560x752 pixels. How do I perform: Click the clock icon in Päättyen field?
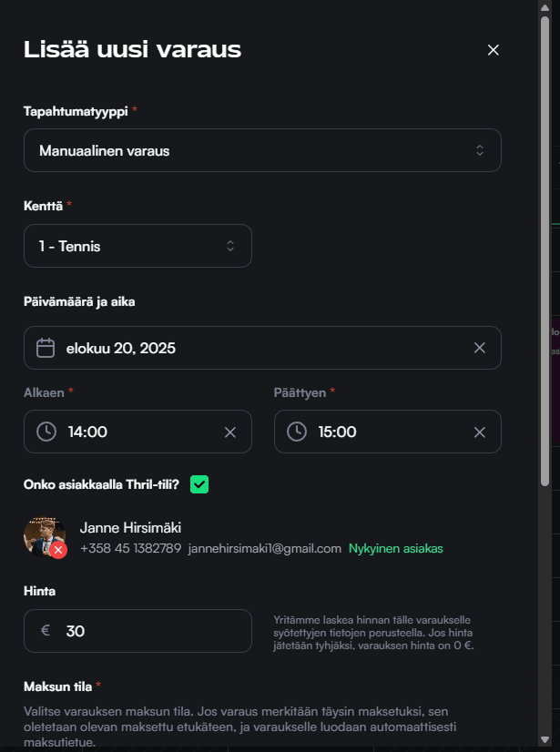pyautogui.click(x=297, y=432)
